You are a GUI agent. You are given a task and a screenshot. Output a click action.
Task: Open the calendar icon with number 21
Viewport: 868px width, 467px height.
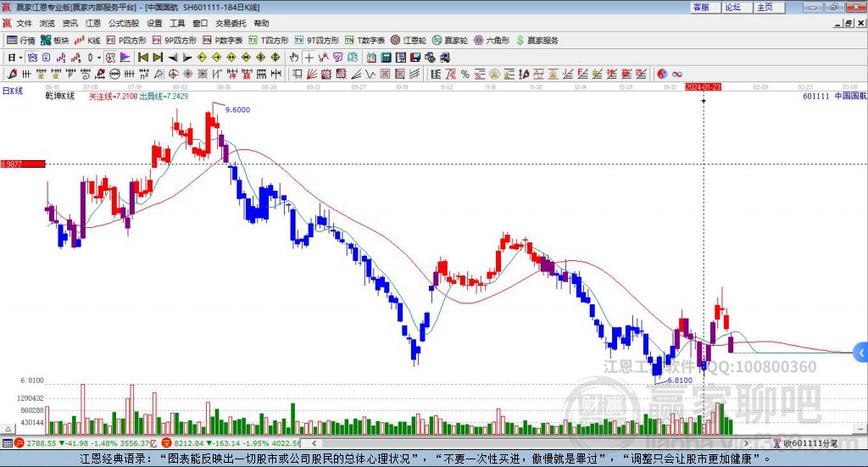pyautogui.click(x=371, y=58)
